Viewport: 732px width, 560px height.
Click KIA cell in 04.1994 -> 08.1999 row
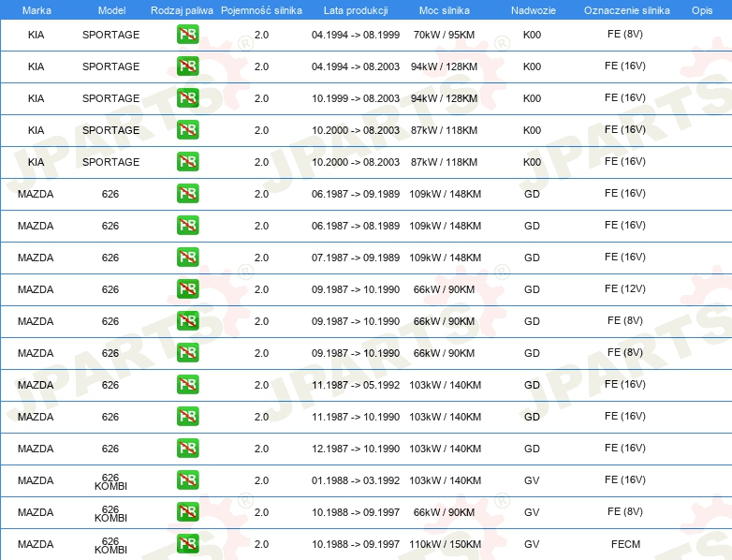click(36, 35)
